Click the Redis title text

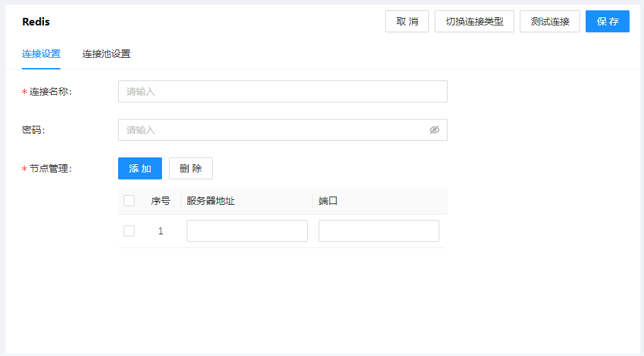[36, 21]
